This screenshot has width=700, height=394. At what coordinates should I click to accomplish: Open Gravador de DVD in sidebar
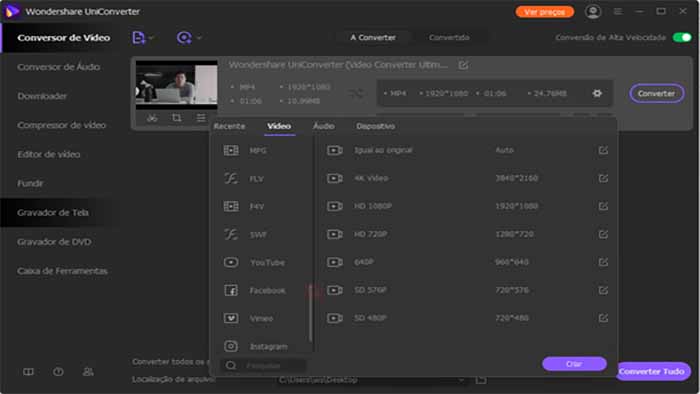coord(54,242)
